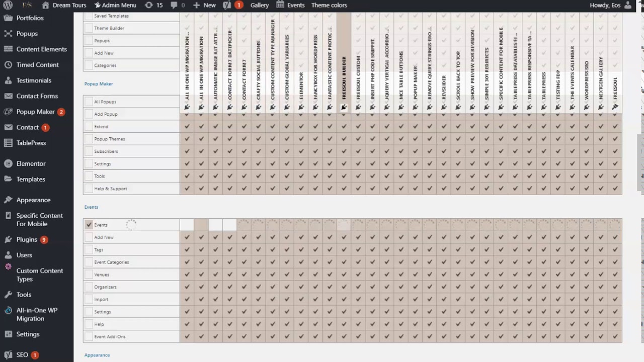This screenshot has height=362, width=644.
Task: Click the NextGen Gallery column plug icon
Action: click(x=601, y=107)
